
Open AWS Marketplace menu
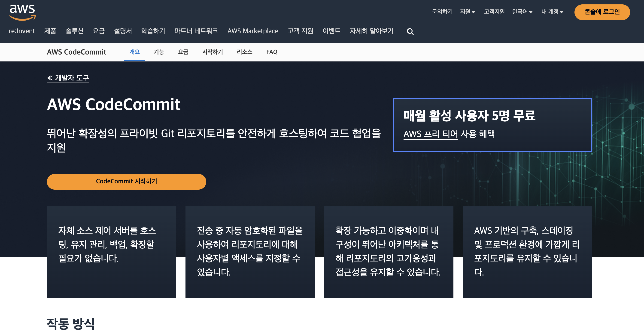click(253, 31)
